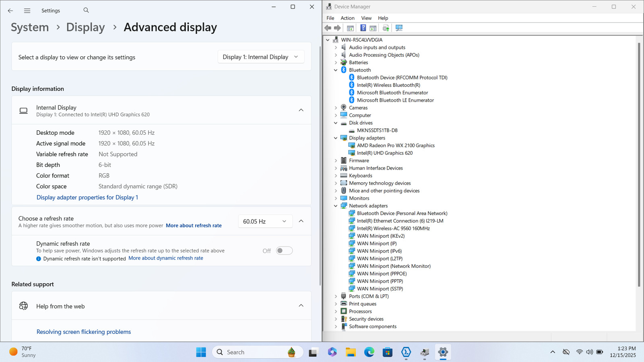Launch Copilot from the taskbar
The width and height of the screenshot is (644, 362).
click(332, 352)
